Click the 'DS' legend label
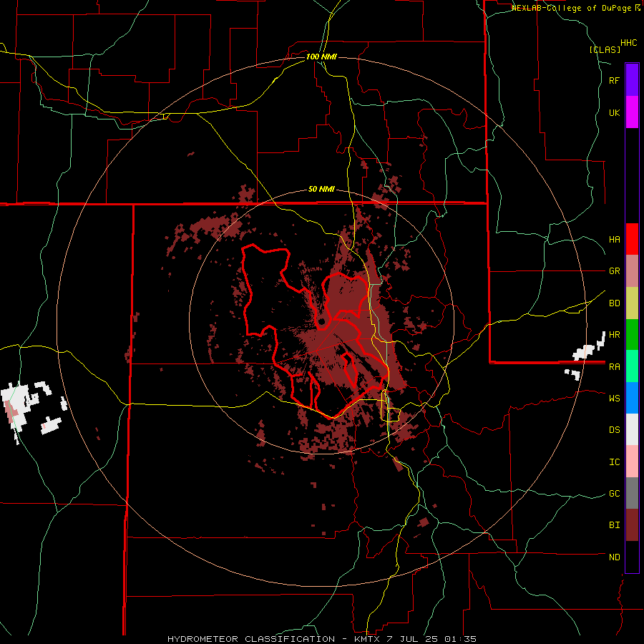Image resolution: width=644 pixels, height=644 pixels. pos(615,430)
